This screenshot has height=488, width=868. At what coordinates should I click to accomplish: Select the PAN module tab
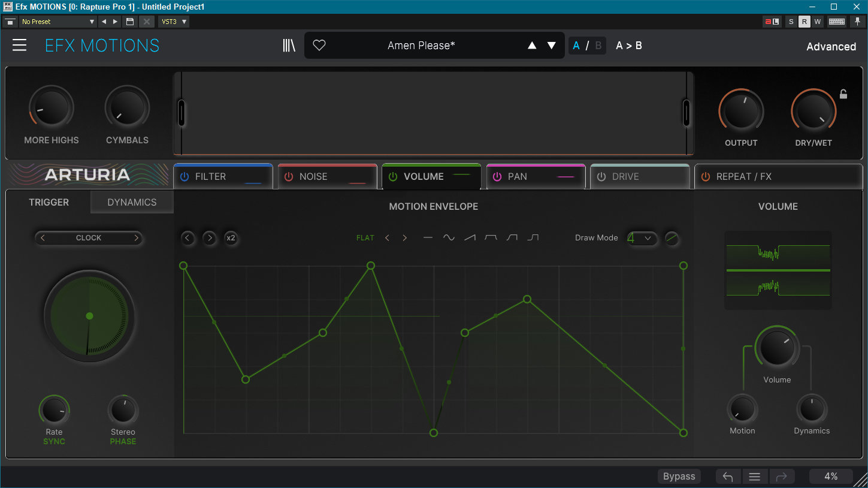[536, 177]
